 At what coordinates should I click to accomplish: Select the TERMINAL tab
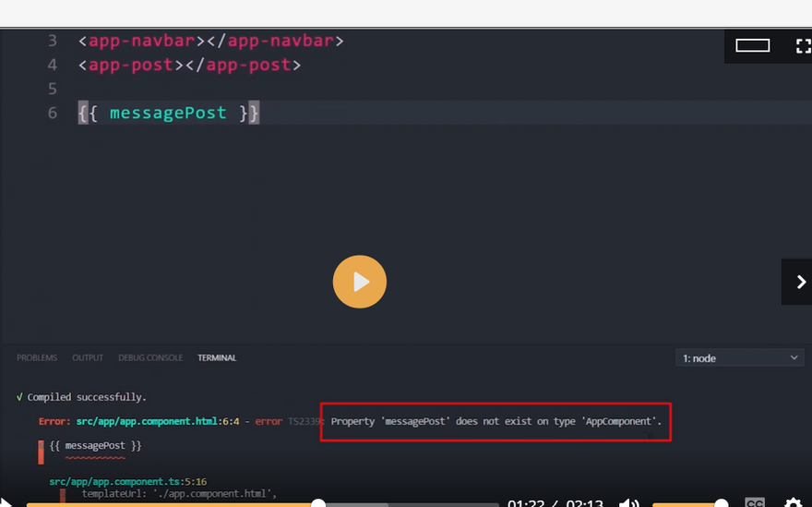tap(217, 357)
